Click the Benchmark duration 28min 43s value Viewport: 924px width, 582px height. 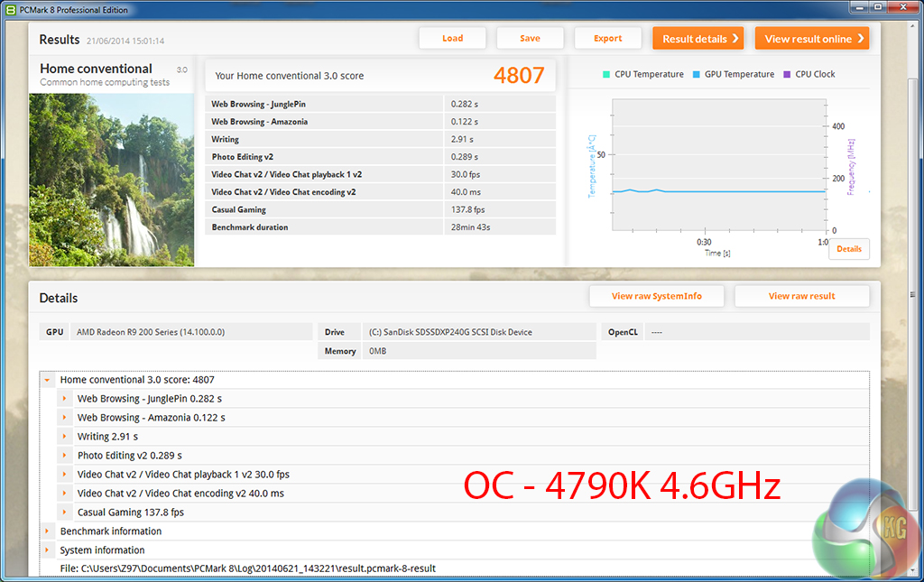(x=500, y=226)
